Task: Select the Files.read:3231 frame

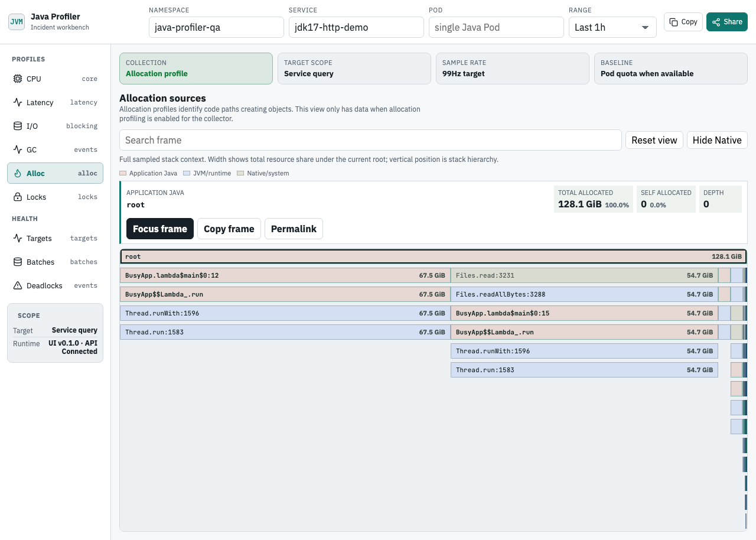Action: tap(584, 275)
